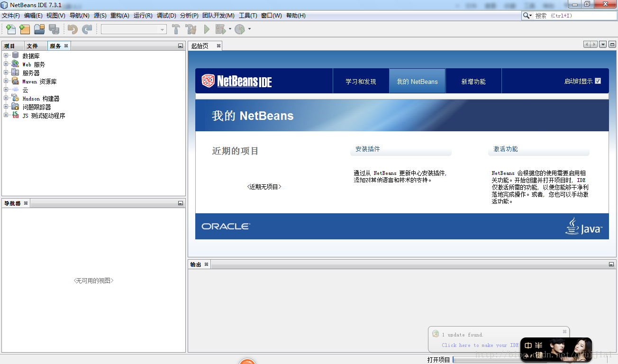Expand the Hudson 构建器 tree node
The height and width of the screenshot is (364, 618).
coord(6,98)
